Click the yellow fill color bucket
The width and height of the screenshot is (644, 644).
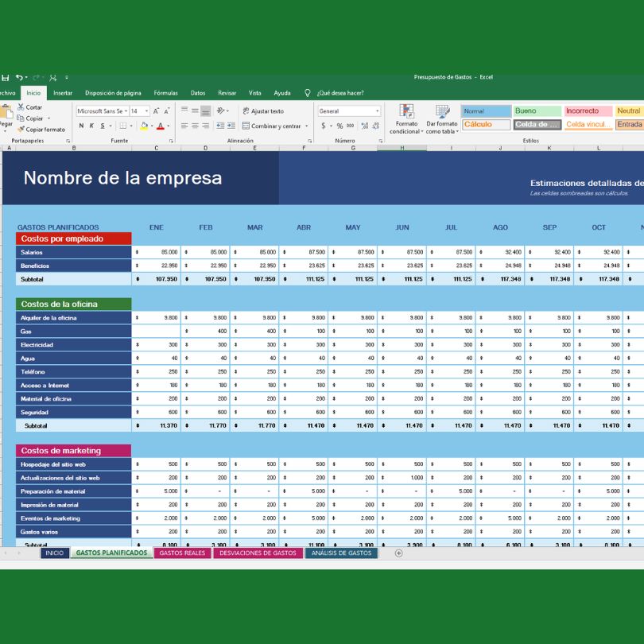click(x=144, y=126)
